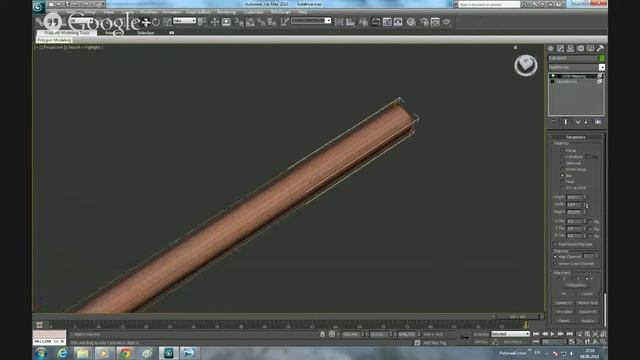Click the ViewCube in the viewport
Image resolution: width=640 pixels, height=360 pixels.
pos(526,64)
